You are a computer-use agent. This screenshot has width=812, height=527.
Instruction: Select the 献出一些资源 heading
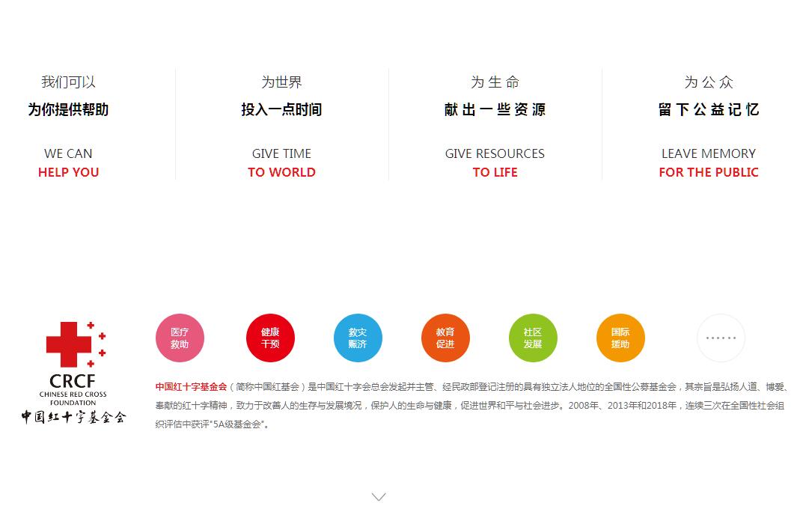tap(495, 110)
